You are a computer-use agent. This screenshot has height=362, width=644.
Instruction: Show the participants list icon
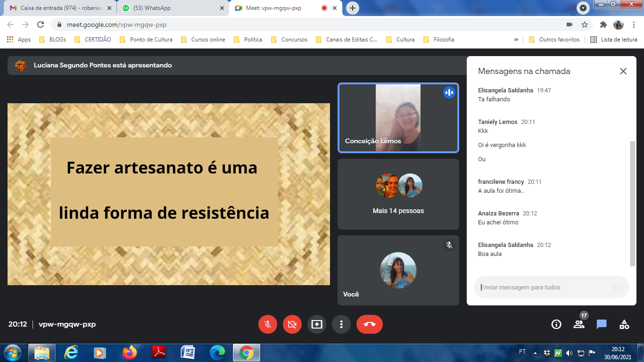pos(579,324)
